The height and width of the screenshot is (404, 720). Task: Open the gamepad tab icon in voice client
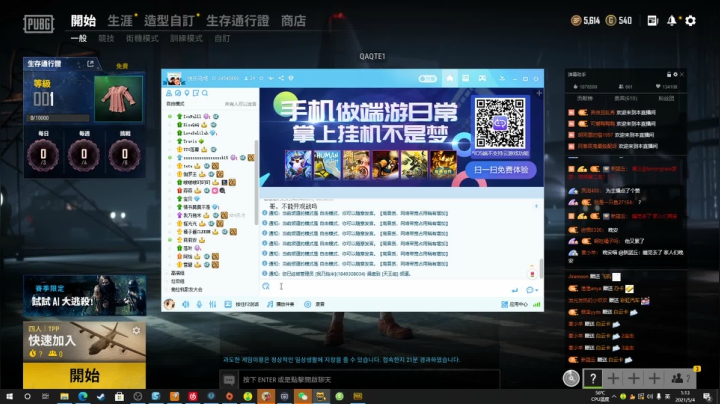pyautogui.click(x=482, y=79)
